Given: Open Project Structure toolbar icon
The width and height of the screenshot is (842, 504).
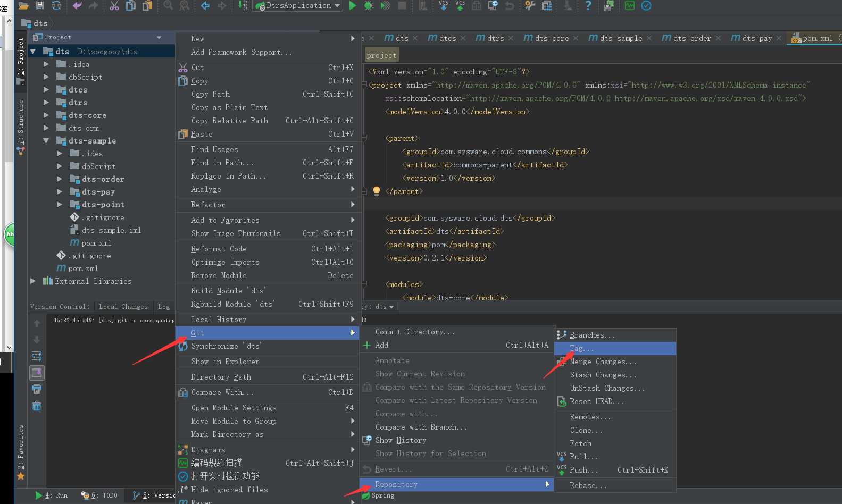Looking at the screenshot, I should [547, 5].
